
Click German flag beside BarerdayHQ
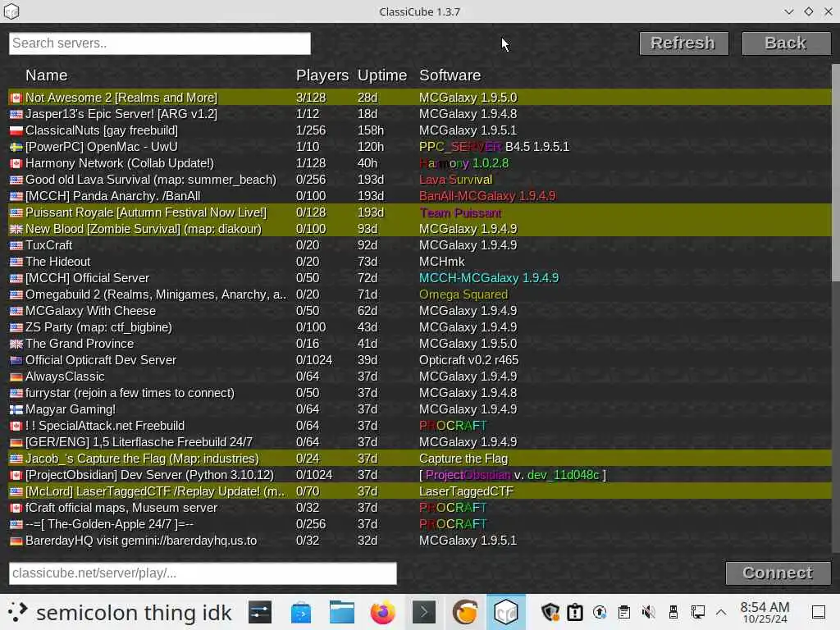point(16,541)
